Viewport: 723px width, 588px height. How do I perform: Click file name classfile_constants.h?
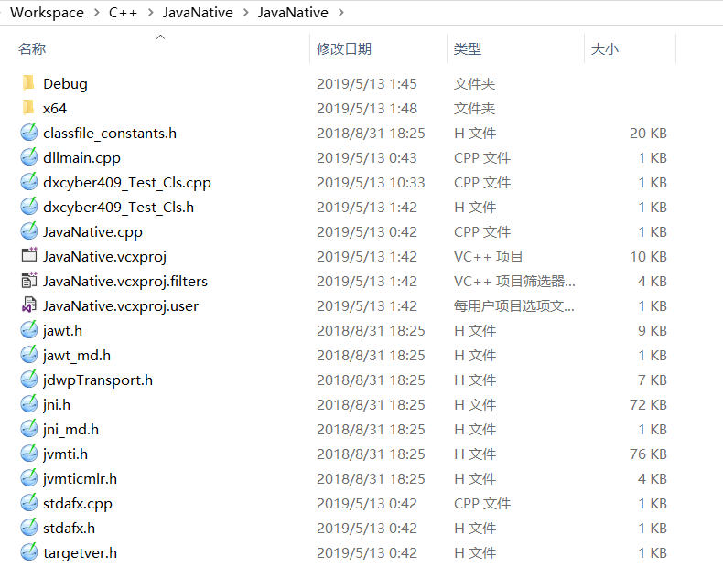click(x=110, y=134)
